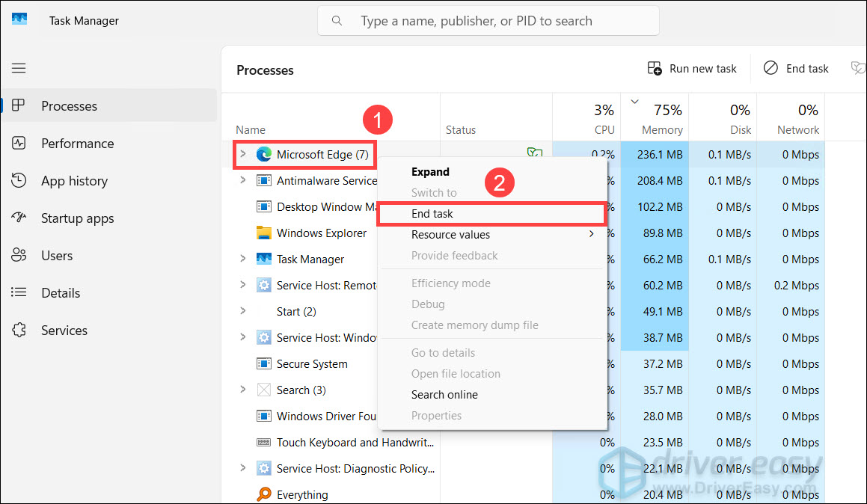Click the 0.2 Mbps network value
This screenshot has width=867, height=504.
(x=796, y=286)
